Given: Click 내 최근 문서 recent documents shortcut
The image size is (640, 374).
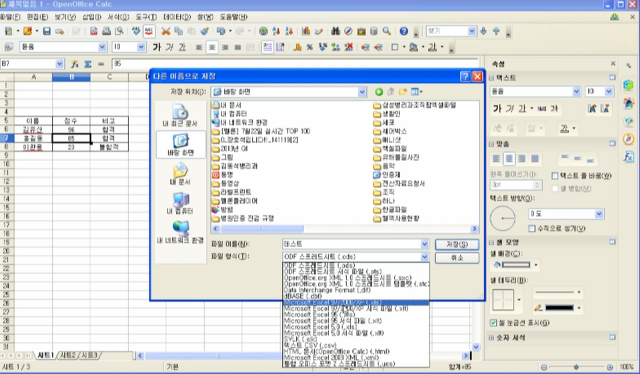Looking at the screenshot, I should tap(180, 116).
